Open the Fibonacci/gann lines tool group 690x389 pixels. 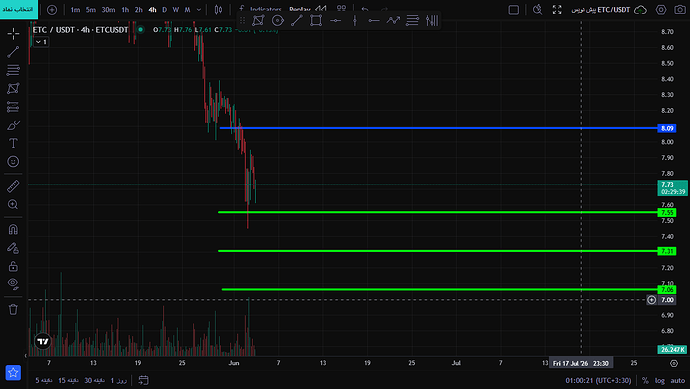click(13, 70)
